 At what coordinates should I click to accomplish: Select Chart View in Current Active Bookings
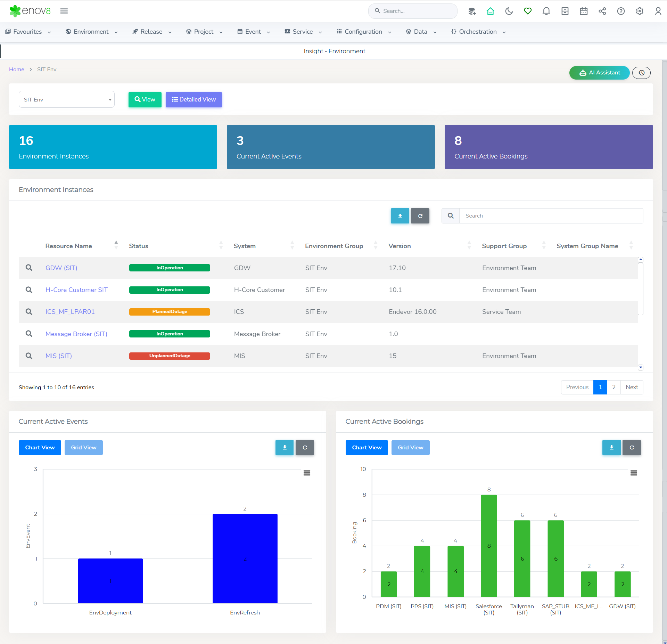367,448
